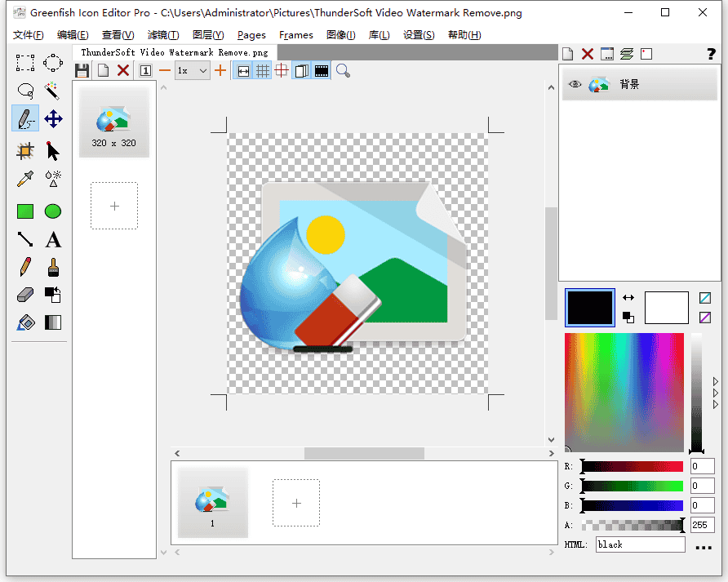Open more color options ellipsis button
The image size is (728, 582).
(x=704, y=547)
